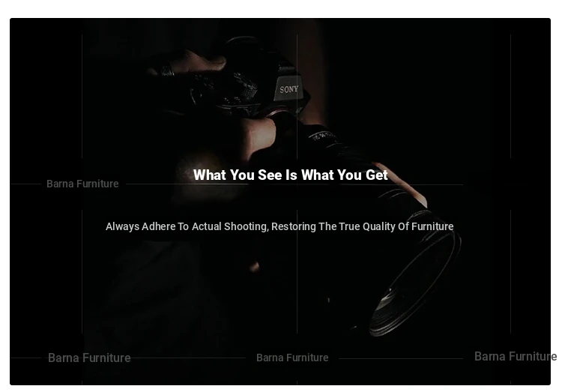This screenshot has width=562, height=392.
Task: Click the word 'Get' in the heading
Action: (x=377, y=175)
